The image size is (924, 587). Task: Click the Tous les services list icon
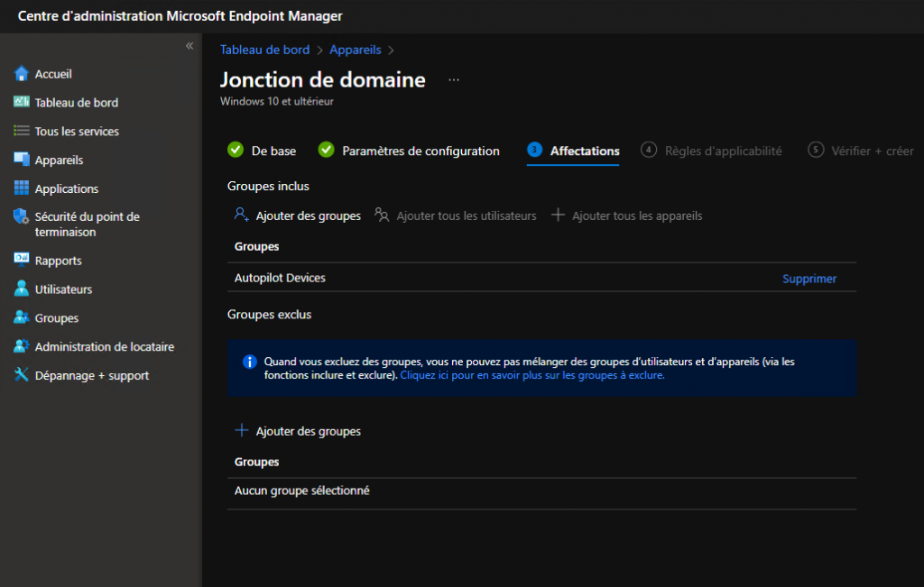22,131
